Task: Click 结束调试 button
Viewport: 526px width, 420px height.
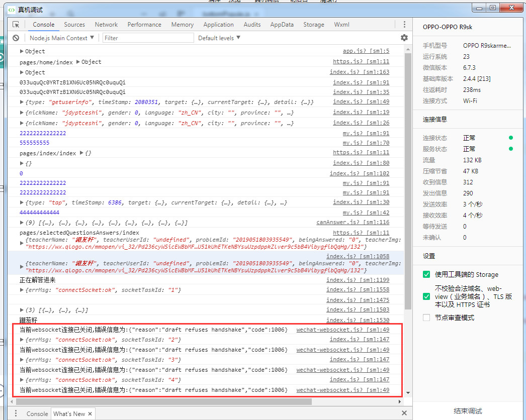Action: click(468, 411)
